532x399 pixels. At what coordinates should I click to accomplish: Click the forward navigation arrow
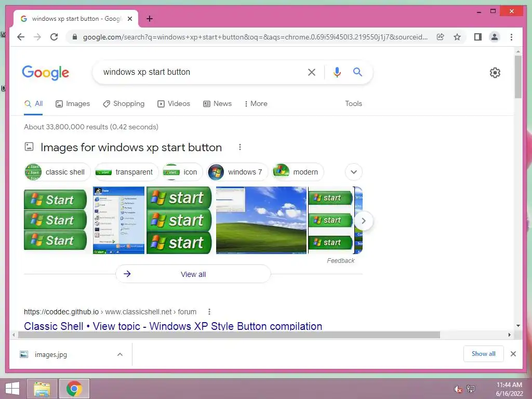(x=37, y=37)
